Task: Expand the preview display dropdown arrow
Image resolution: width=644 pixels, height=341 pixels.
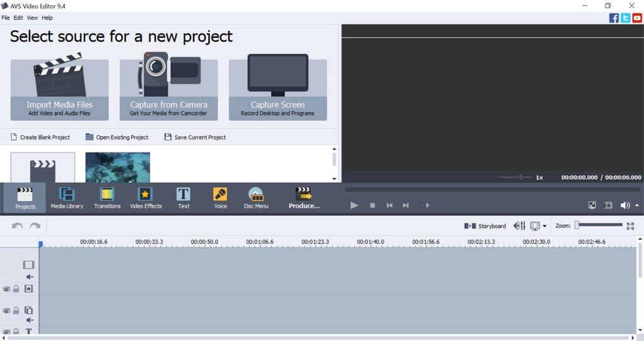Action: [x=545, y=226]
